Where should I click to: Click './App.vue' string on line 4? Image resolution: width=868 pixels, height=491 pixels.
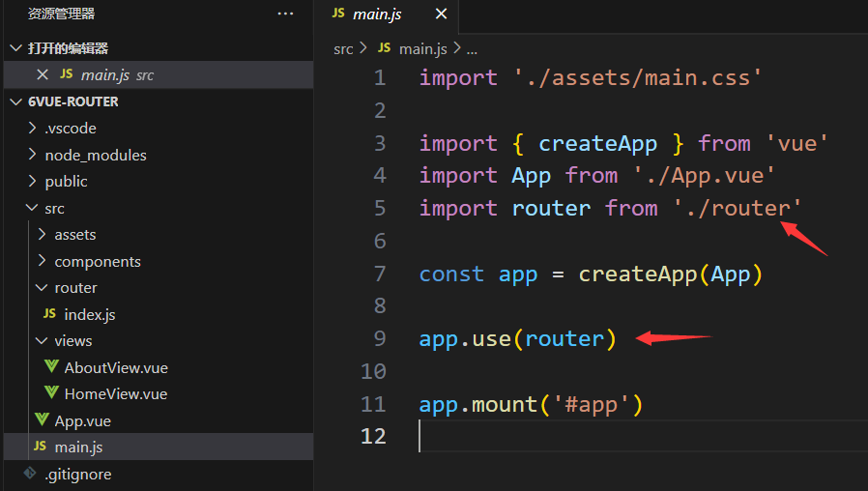click(x=704, y=176)
